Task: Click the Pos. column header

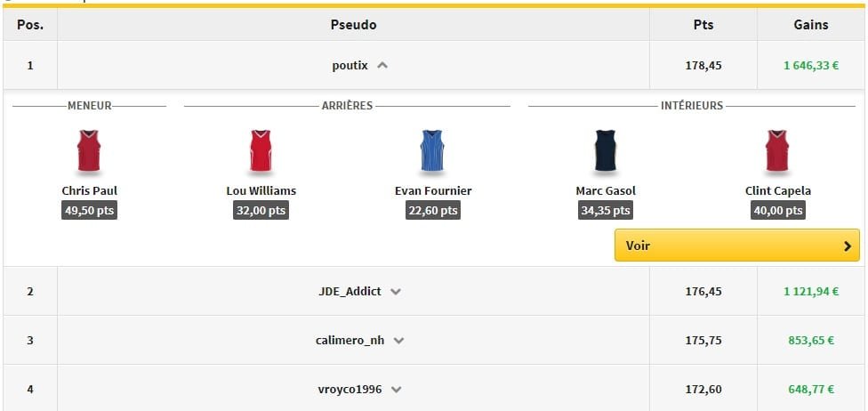Action: pyautogui.click(x=30, y=25)
